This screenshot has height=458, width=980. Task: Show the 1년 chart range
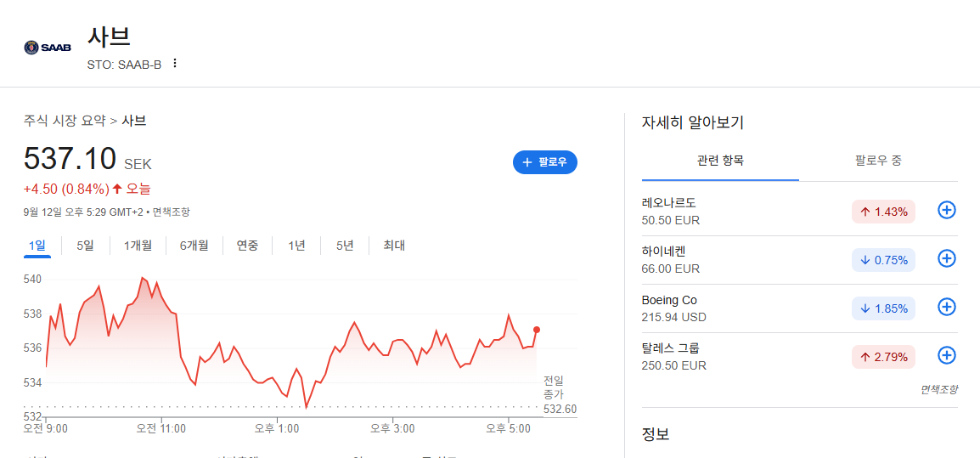tap(296, 246)
